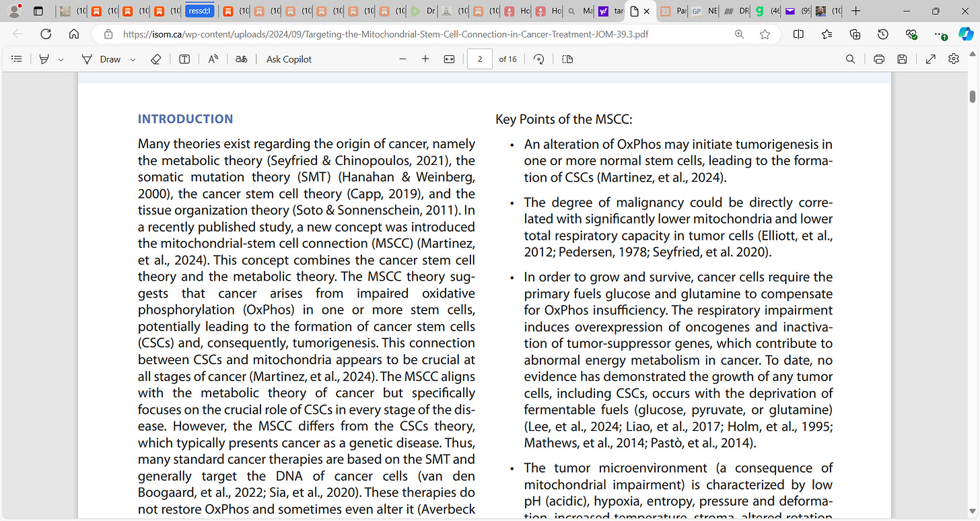Open the Favorites list
The height and width of the screenshot is (521, 980).
tap(827, 34)
